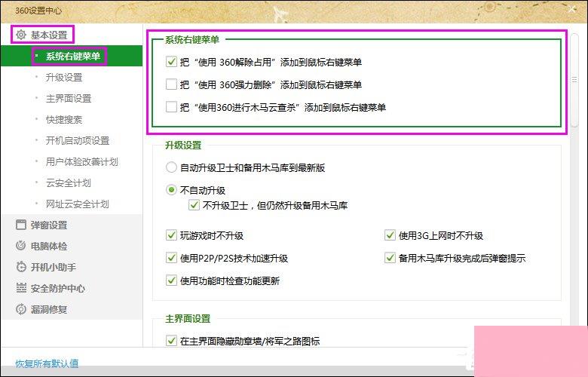Click the window icon beside 弹窗设置
588x377 pixels.
click(x=21, y=225)
